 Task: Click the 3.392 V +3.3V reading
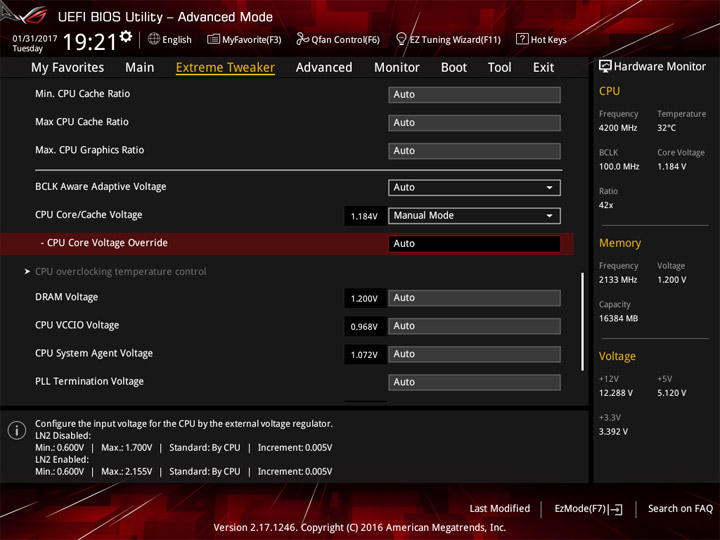613,432
